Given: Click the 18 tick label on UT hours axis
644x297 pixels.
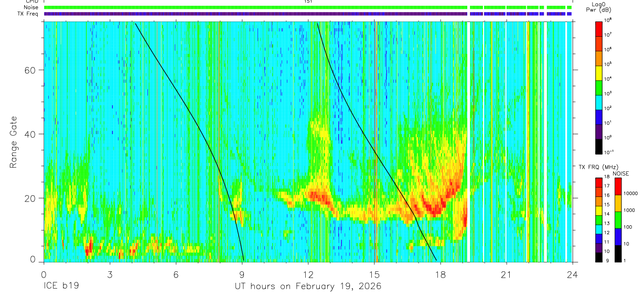Looking at the screenshot, I should pos(440,274).
